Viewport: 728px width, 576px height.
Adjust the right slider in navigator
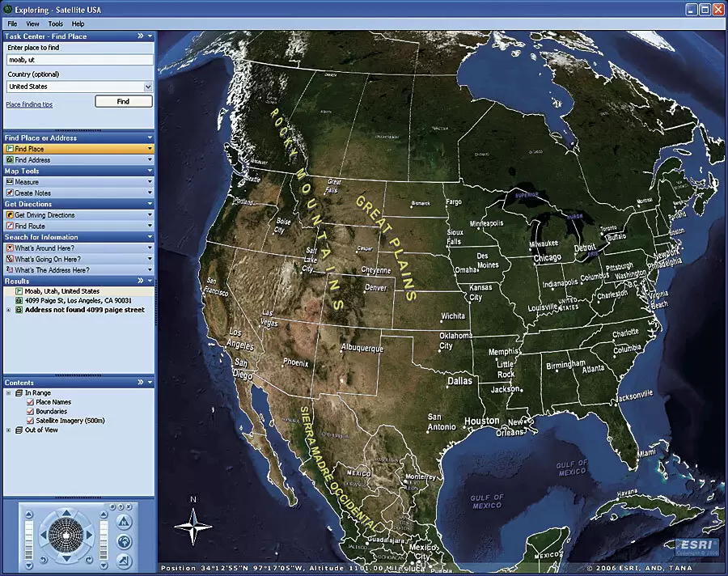[x=104, y=540]
